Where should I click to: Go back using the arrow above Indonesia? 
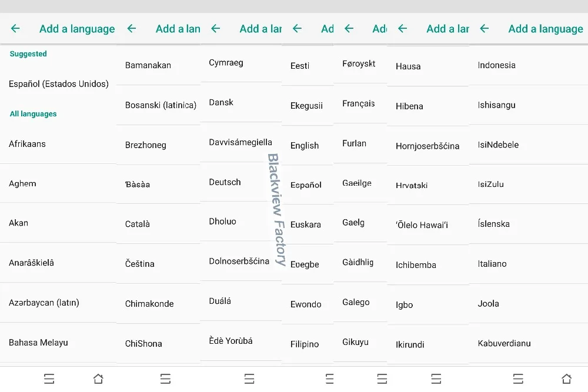(485, 28)
